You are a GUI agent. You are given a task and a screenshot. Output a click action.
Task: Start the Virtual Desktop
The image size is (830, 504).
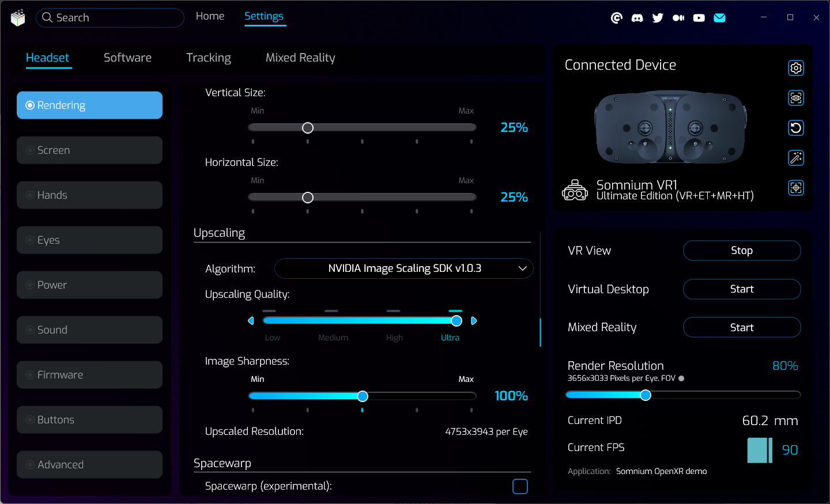(x=741, y=289)
